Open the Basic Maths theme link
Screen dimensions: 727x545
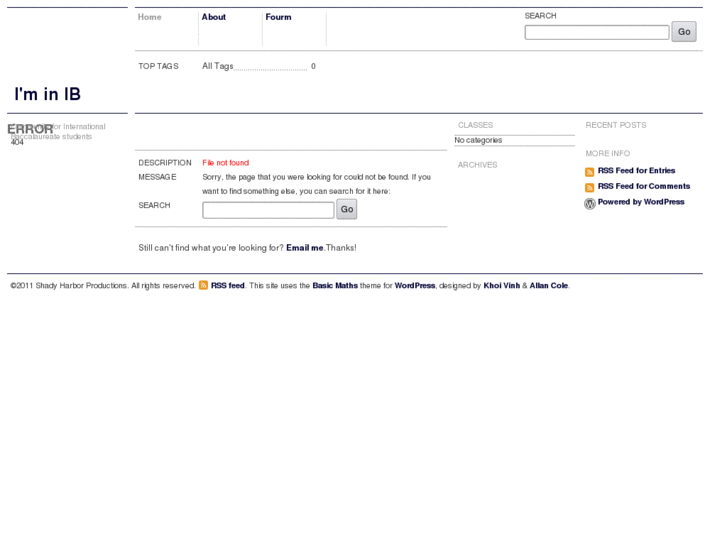click(335, 286)
